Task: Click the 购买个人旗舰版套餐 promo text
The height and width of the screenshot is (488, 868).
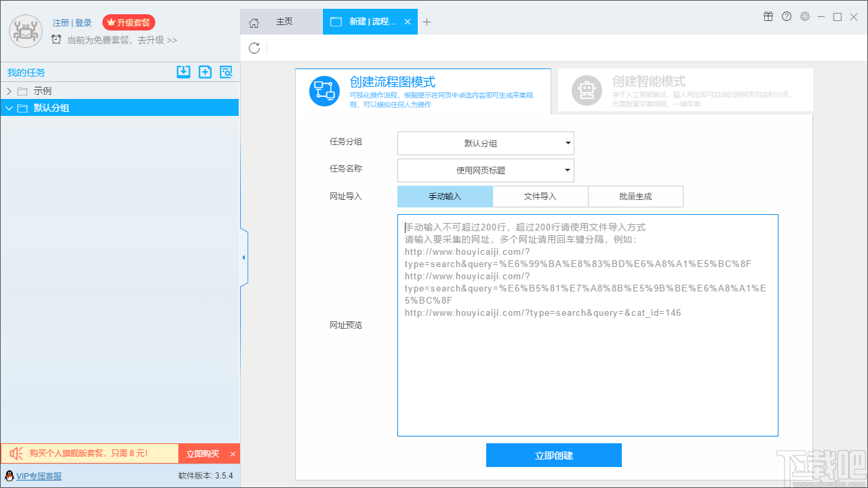Action: [88, 453]
